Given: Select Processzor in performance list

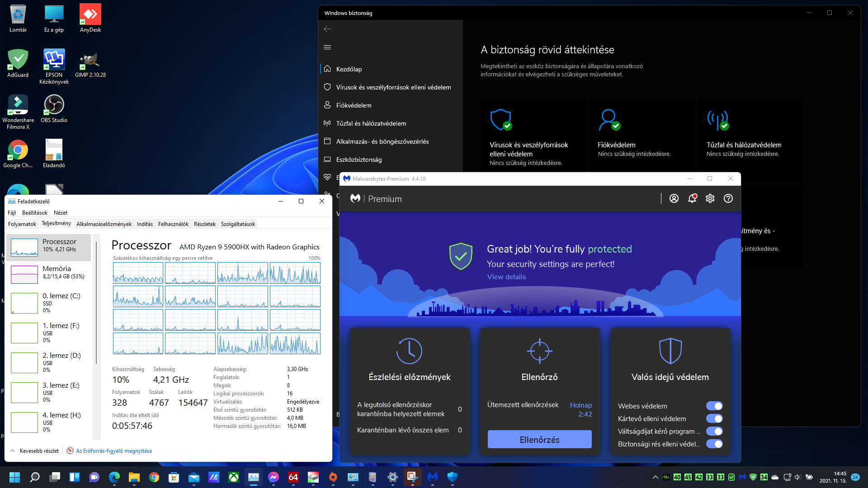Looking at the screenshot, I should [x=49, y=247].
